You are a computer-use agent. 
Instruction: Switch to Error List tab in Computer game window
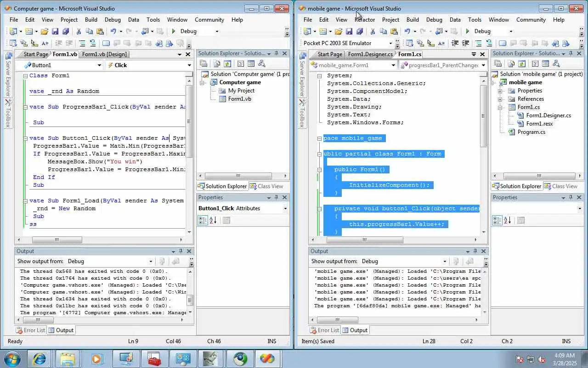click(30, 330)
